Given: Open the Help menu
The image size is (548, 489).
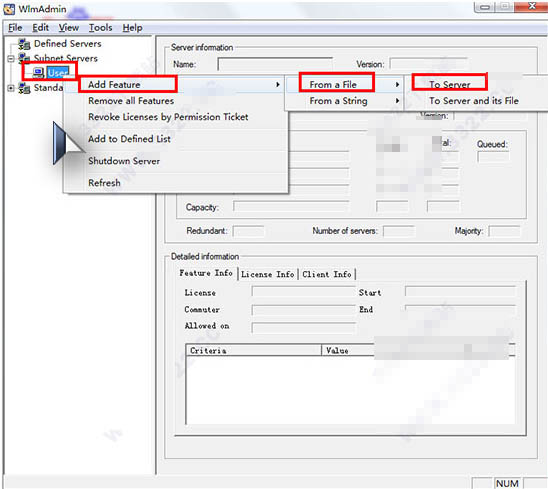Looking at the screenshot, I should point(132,28).
